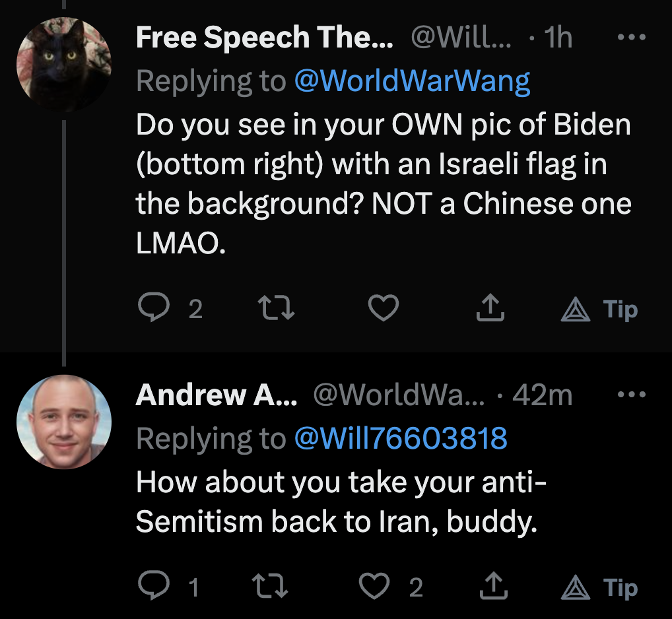The image size is (672, 619).
Task: Retweet Andrew's tweet about Iran
Action: (271, 587)
